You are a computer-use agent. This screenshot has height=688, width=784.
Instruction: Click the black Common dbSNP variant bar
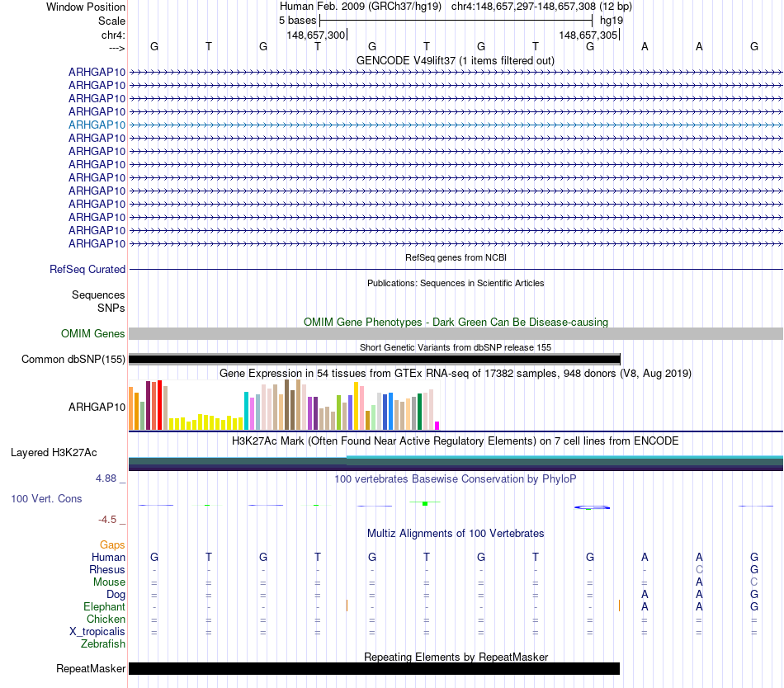(375, 359)
